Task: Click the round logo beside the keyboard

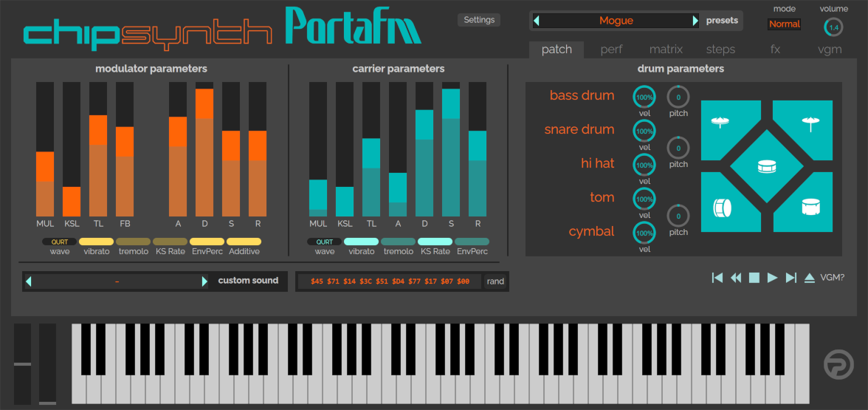Action: [838, 363]
